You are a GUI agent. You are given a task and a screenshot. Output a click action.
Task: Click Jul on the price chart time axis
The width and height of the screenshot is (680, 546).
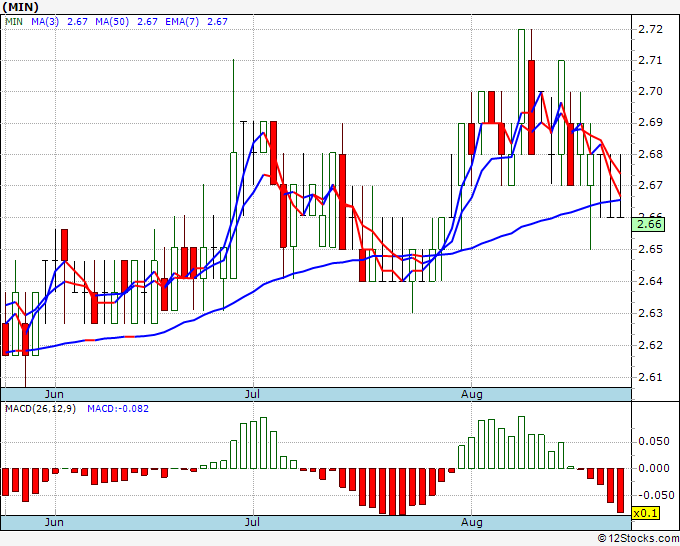(252, 394)
